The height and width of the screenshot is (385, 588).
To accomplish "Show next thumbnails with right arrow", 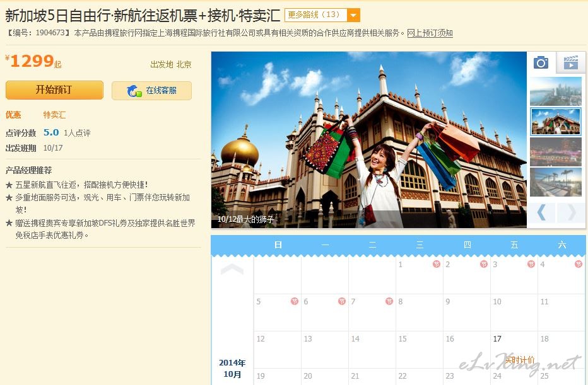I will pyautogui.click(x=571, y=213).
